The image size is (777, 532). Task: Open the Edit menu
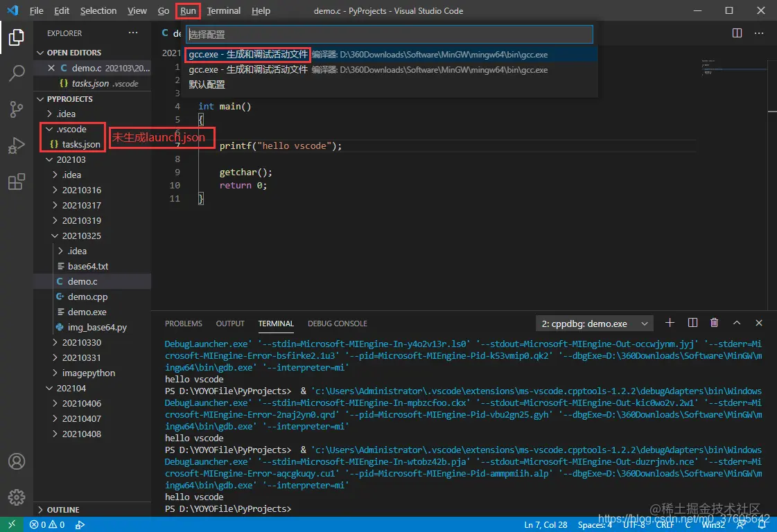tap(62, 11)
